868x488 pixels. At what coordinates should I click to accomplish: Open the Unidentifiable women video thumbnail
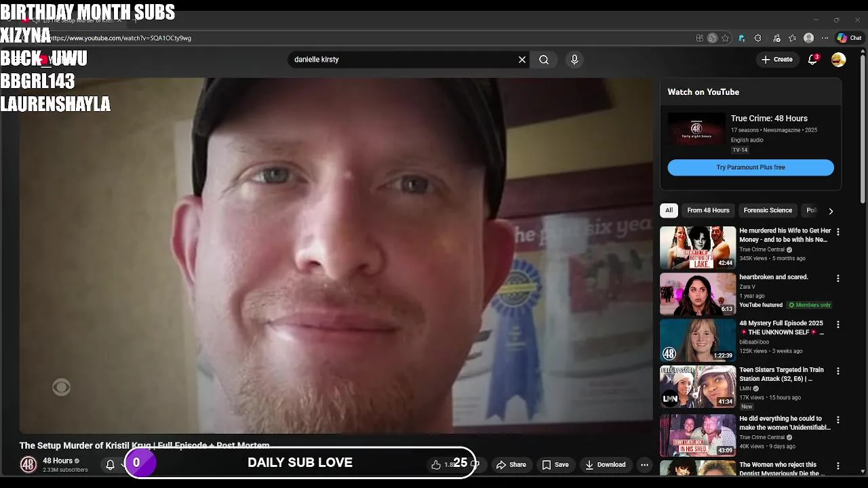[698, 435]
